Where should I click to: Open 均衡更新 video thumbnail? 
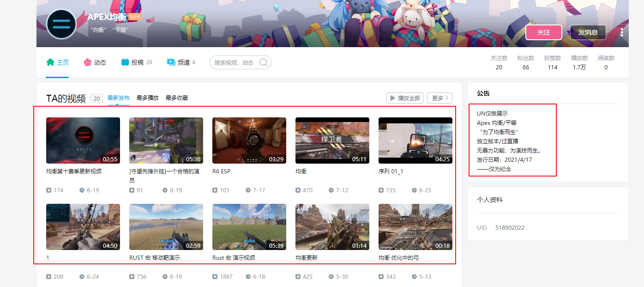pyautogui.click(x=332, y=227)
